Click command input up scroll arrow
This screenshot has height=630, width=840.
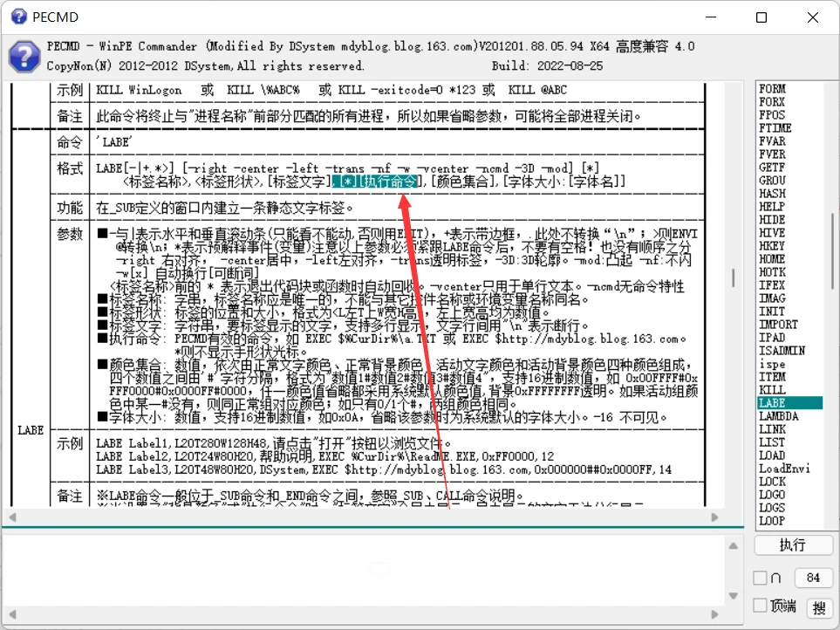point(734,546)
